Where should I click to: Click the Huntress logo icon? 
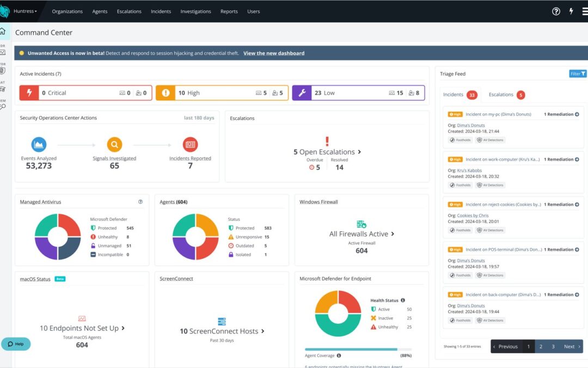[4, 11]
